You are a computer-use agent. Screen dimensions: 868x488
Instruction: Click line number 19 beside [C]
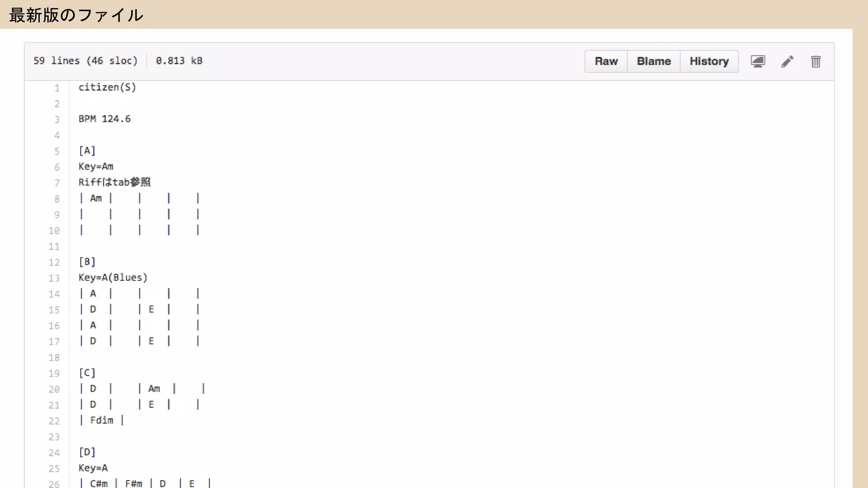(x=54, y=374)
